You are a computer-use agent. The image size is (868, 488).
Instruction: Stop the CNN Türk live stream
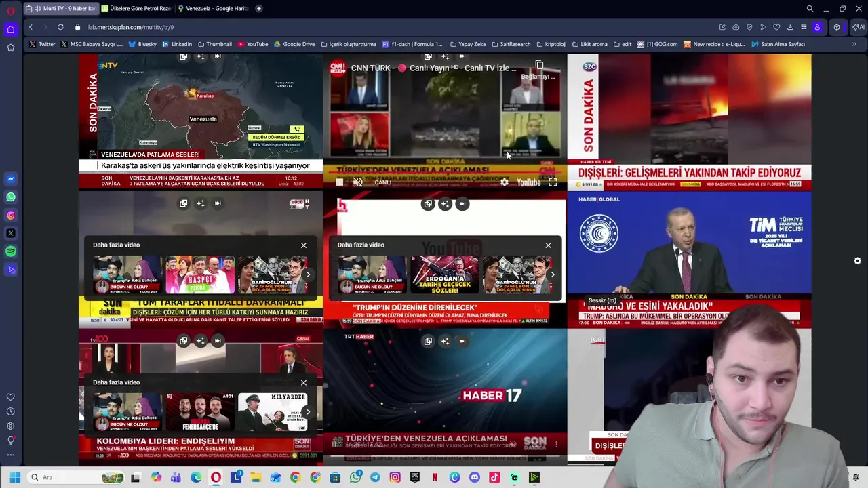point(340,182)
